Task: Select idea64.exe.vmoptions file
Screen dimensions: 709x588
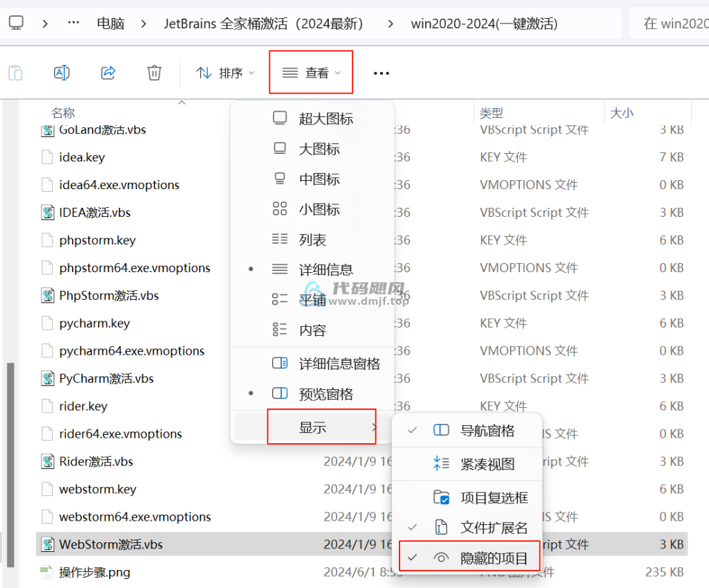Action: [x=119, y=185]
